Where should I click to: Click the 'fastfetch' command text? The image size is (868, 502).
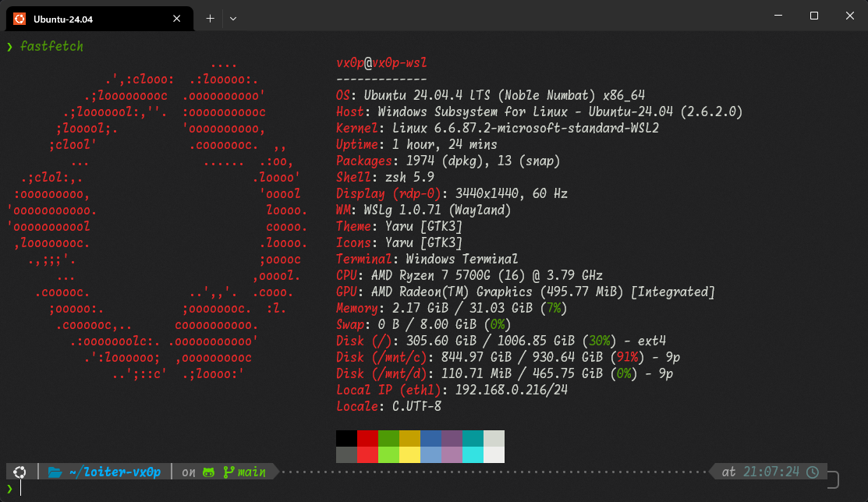coord(51,47)
